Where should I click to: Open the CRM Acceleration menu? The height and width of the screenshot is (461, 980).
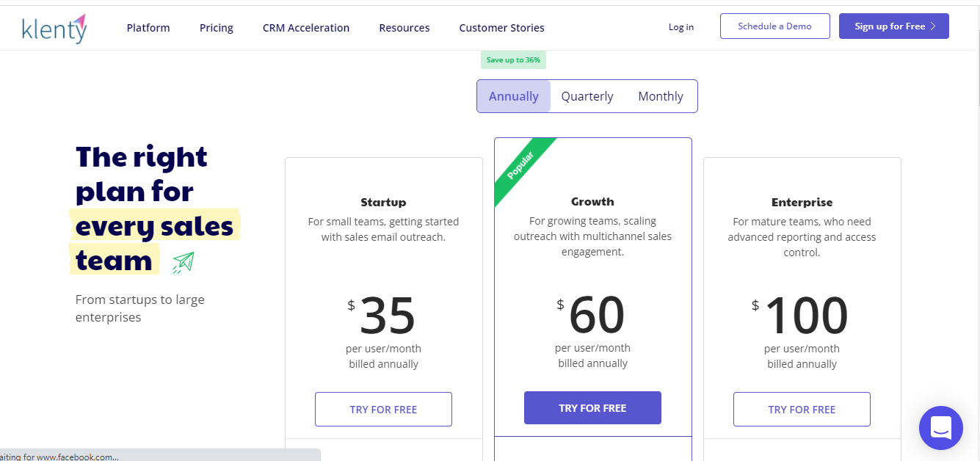click(306, 28)
